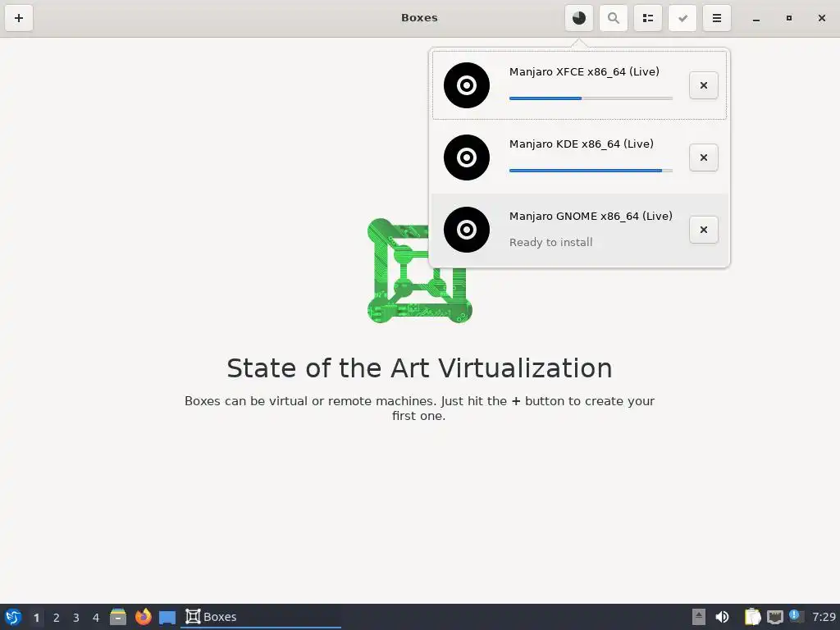
Task: Click the Manjaro XFCE download progress bar
Action: (x=591, y=98)
